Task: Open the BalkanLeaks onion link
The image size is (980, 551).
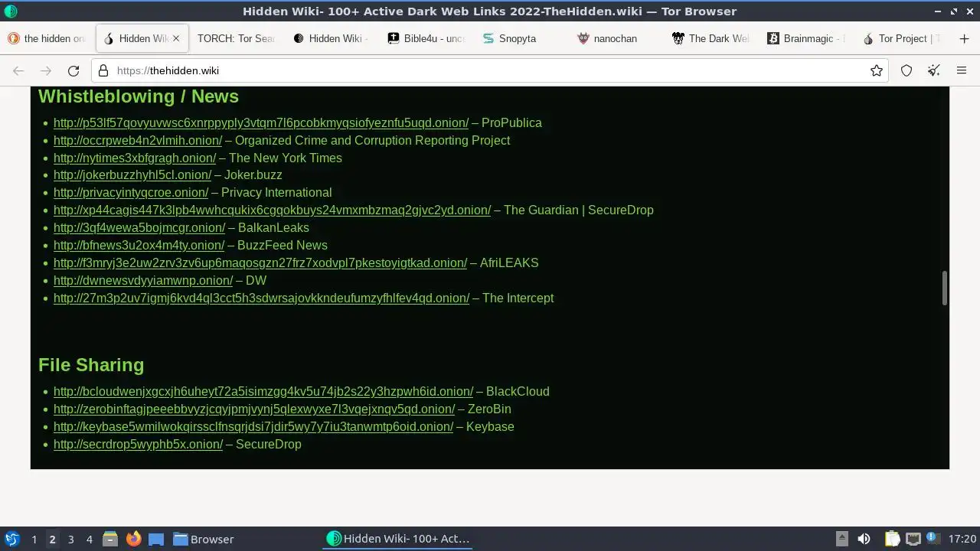Action: [x=139, y=227]
